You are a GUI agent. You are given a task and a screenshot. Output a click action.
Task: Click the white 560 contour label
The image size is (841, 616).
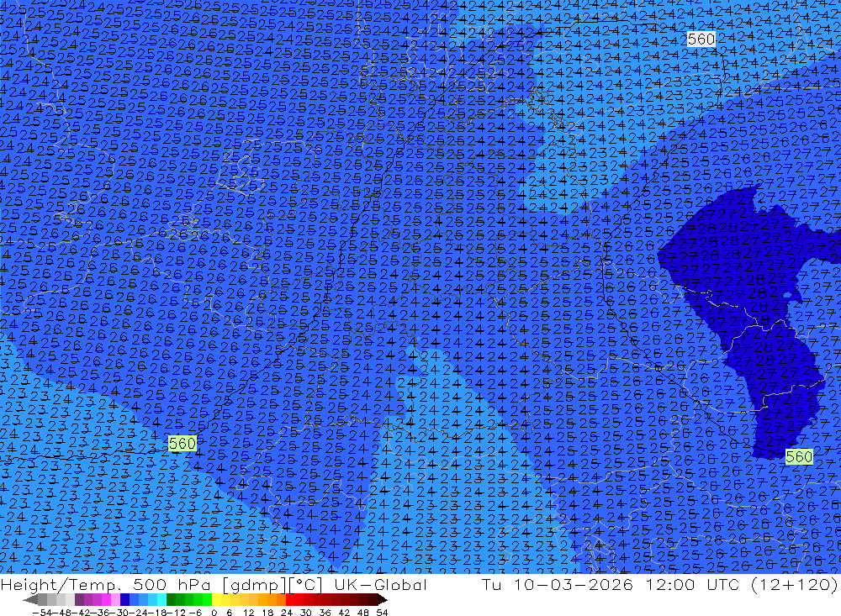[701, 39]
